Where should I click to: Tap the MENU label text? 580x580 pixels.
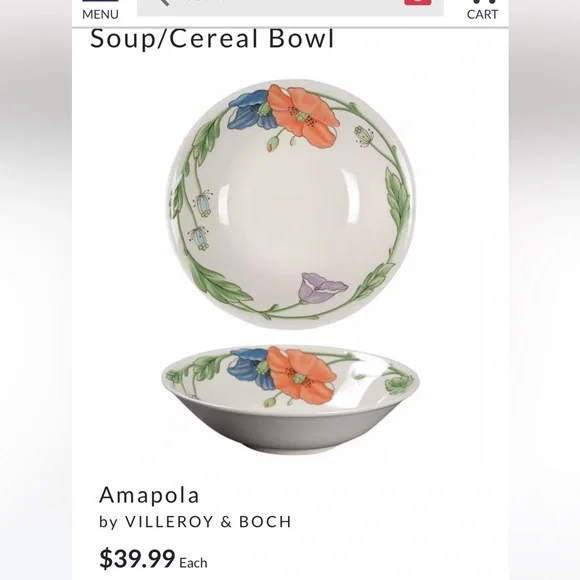[100, 14]
